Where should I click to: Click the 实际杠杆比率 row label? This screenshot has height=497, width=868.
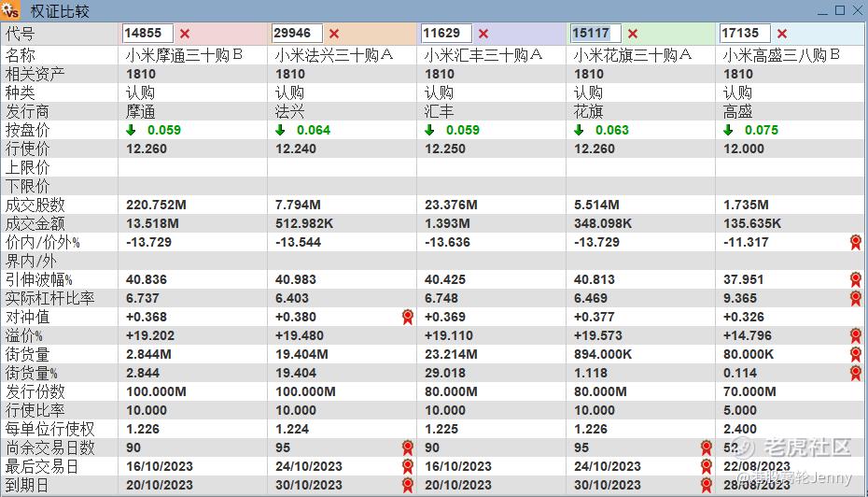(49, 298)
